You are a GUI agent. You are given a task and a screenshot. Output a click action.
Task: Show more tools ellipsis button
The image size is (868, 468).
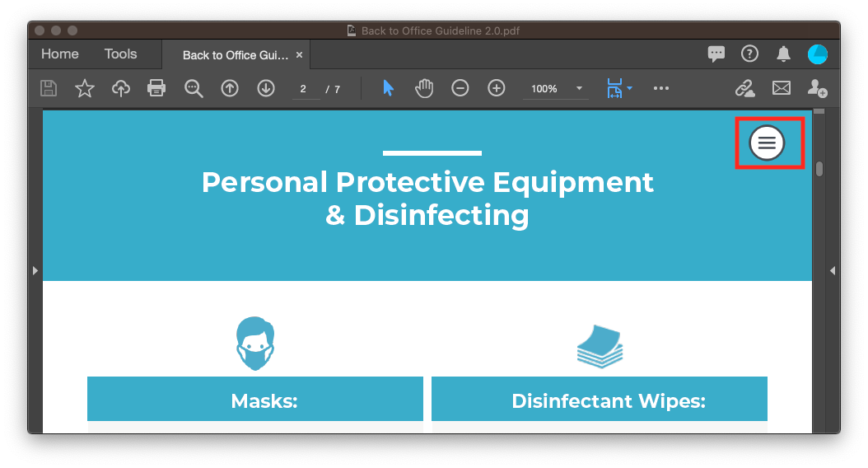click(x=661, y=89)
